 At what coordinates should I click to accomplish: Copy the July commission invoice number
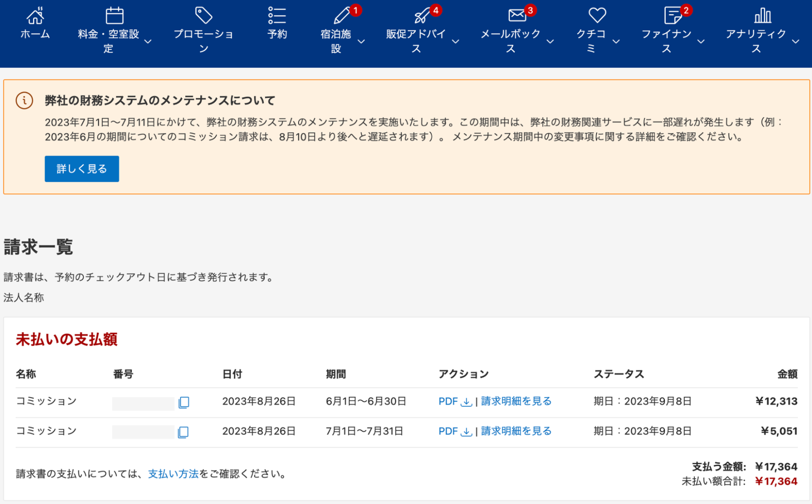[183, 432]
